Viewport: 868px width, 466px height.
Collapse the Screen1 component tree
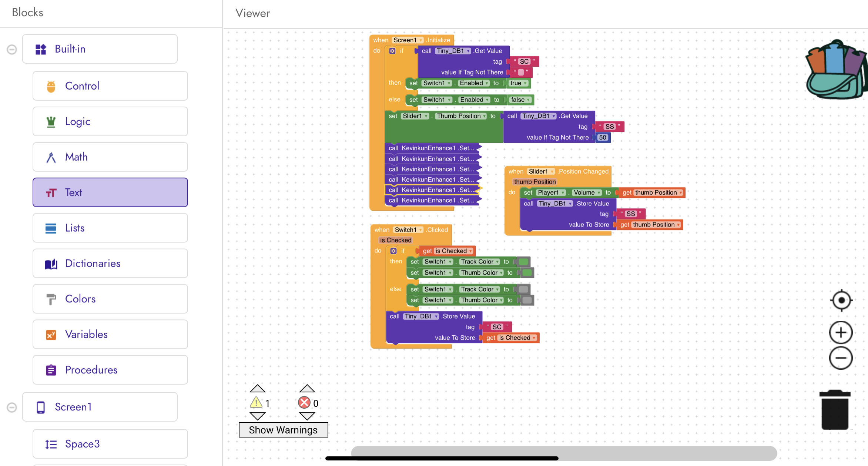pyautogui.click(x=12, y=407)
